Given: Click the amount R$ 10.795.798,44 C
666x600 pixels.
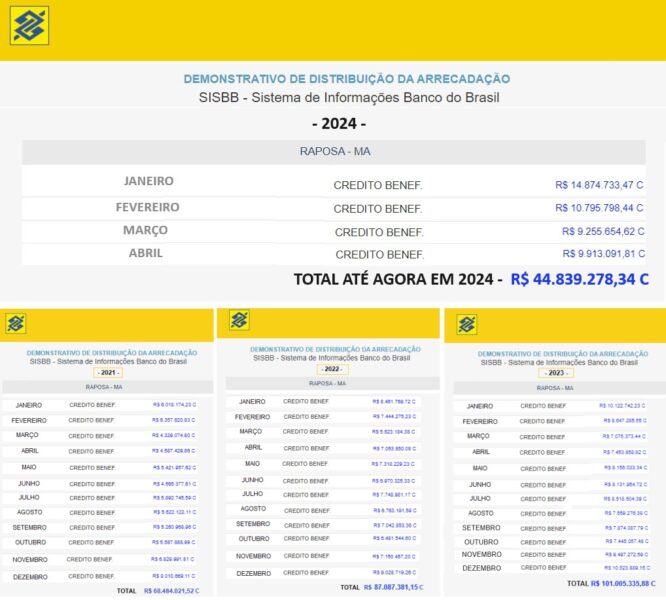Looking at the screenshot, I should tap(599, 208).
